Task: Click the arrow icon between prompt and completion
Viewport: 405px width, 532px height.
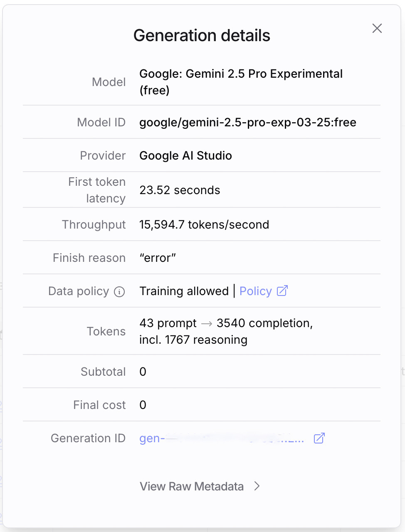Action: click(207, 323)
